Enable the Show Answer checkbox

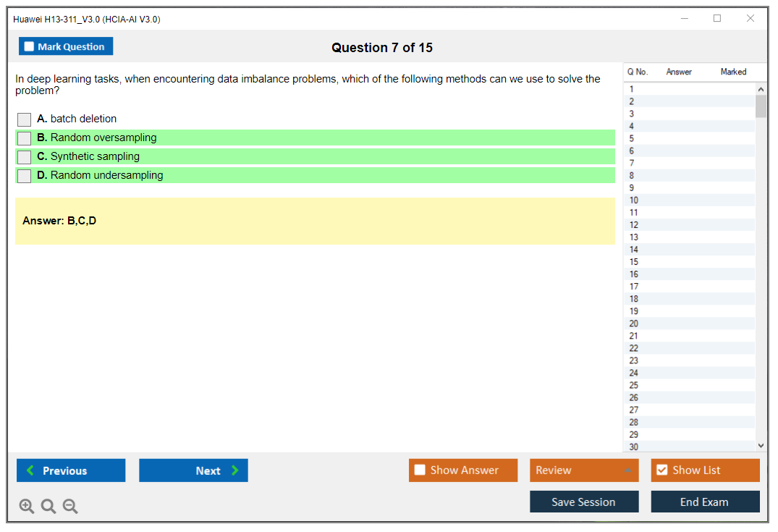pos(420,470)
